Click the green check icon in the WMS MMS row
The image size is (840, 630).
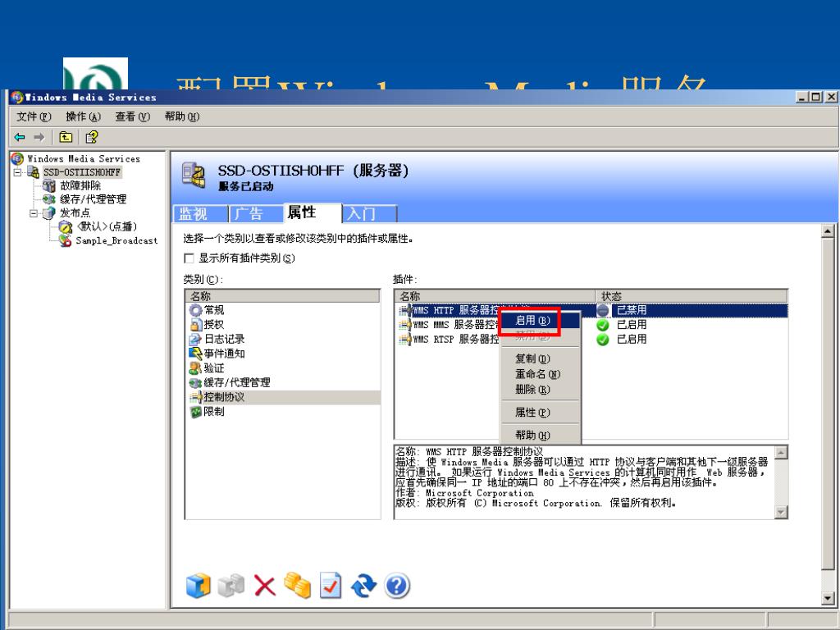coord(603,325)
